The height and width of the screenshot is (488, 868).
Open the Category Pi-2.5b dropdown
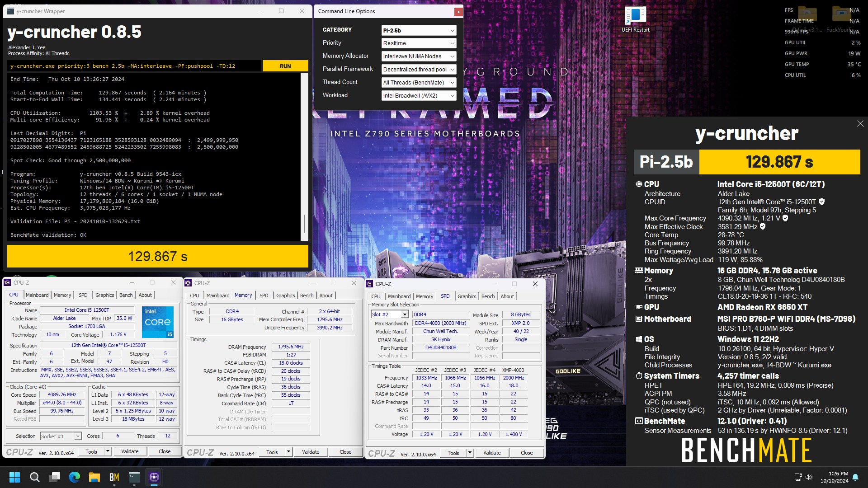pos(419,30)
